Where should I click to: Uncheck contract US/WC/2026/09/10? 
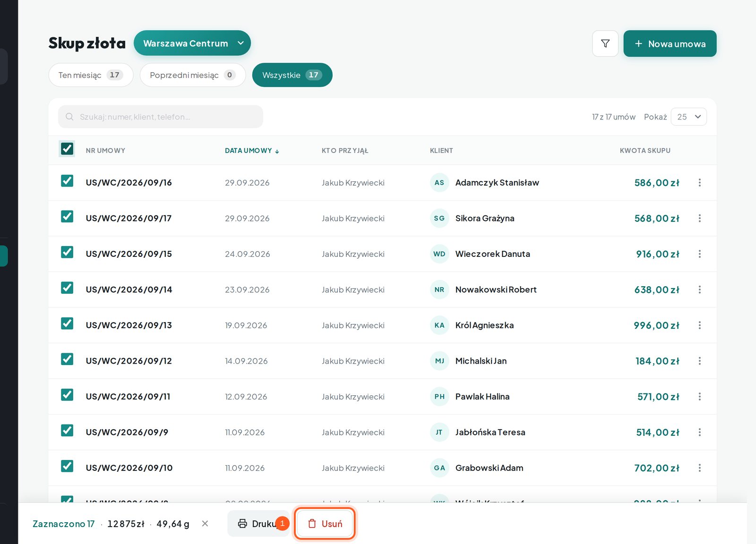pos(67,466)
